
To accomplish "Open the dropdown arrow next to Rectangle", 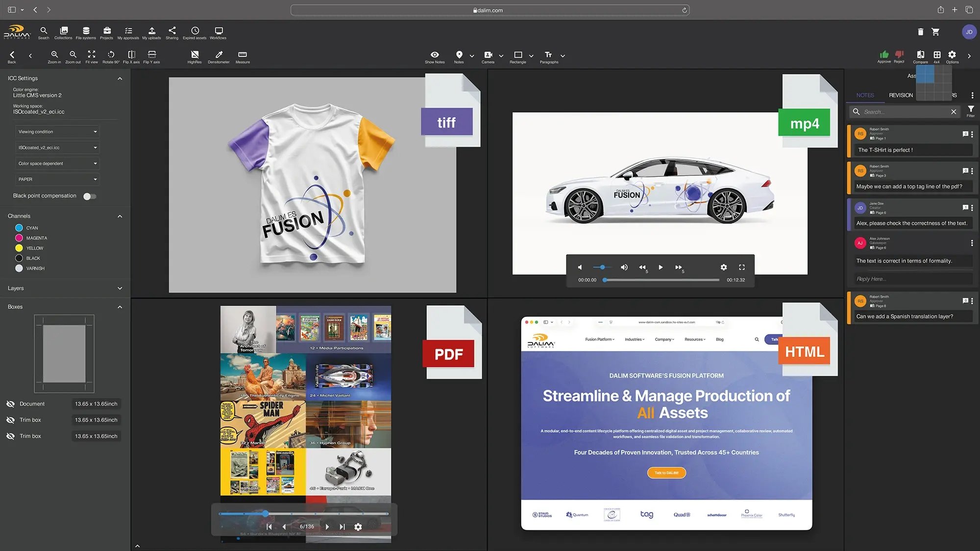I will coord(531,56).
